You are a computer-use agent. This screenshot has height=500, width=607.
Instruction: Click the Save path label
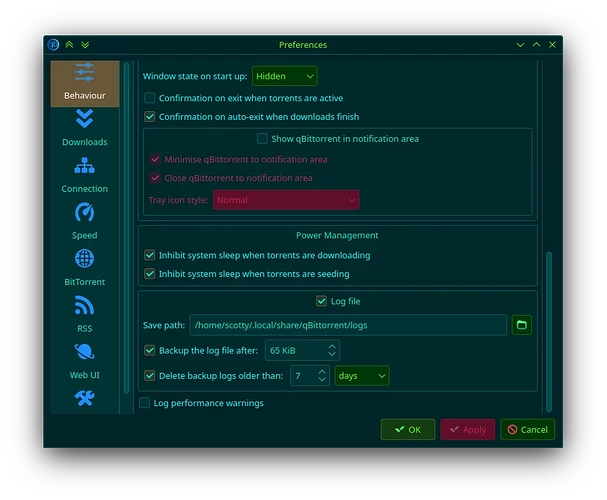(x=164, y=325)
